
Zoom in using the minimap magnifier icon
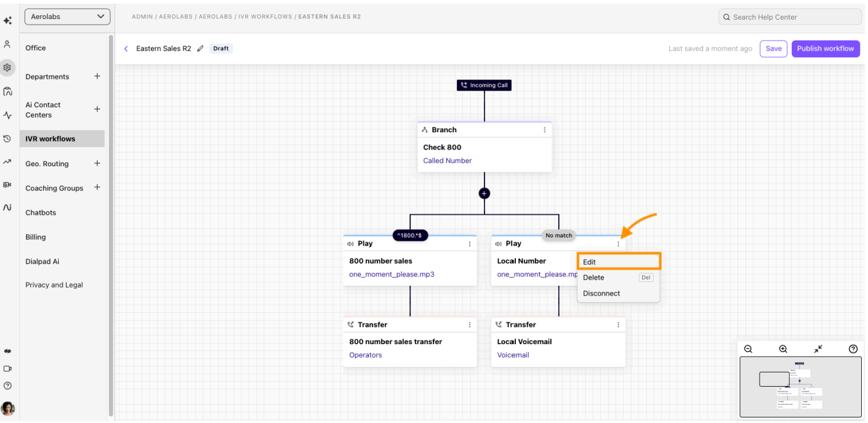[x=782, y=348]
